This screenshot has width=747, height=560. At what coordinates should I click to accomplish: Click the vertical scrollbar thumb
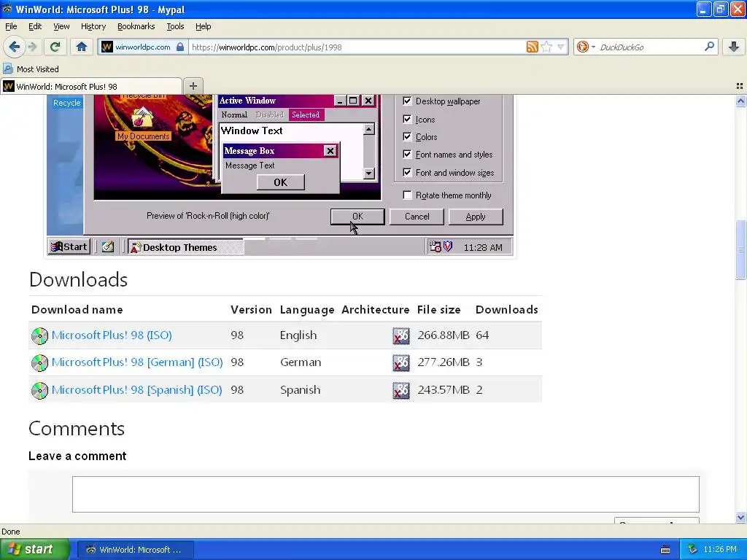tap(740, 249)
